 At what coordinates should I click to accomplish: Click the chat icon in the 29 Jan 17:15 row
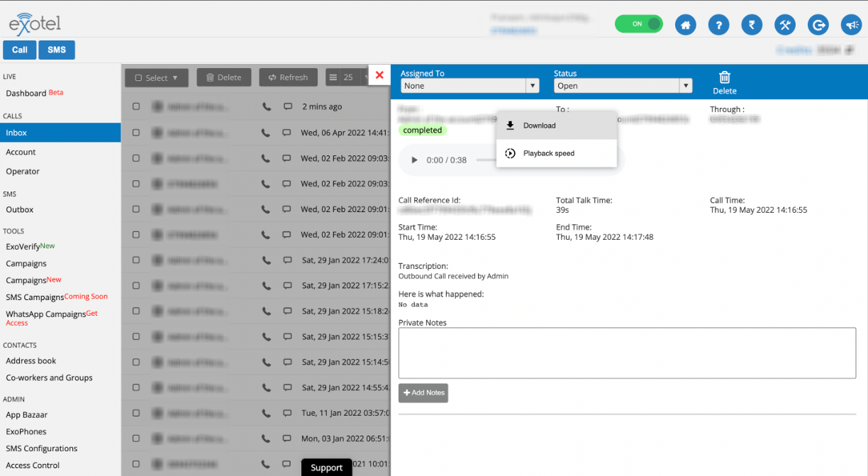(288, 285)
